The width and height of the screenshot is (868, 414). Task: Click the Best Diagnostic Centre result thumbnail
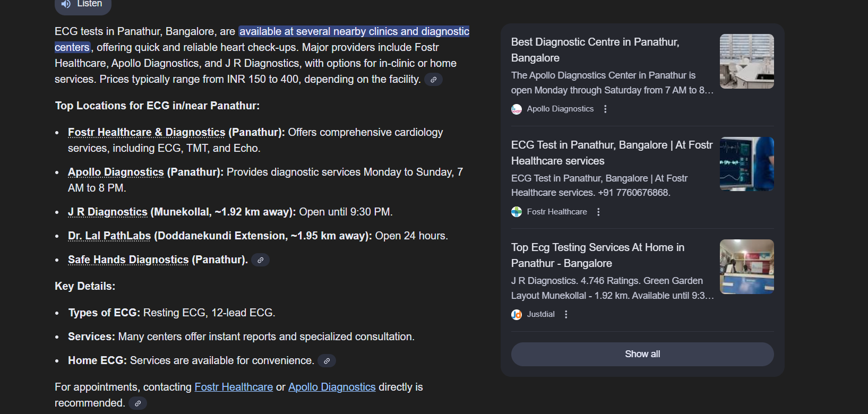pyautogui.click(x=747, y=61)
